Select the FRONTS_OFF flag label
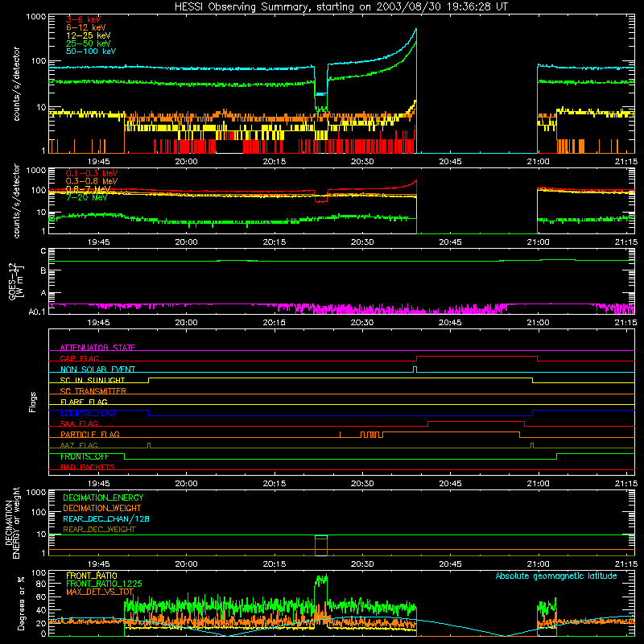 tap(85, 456)
